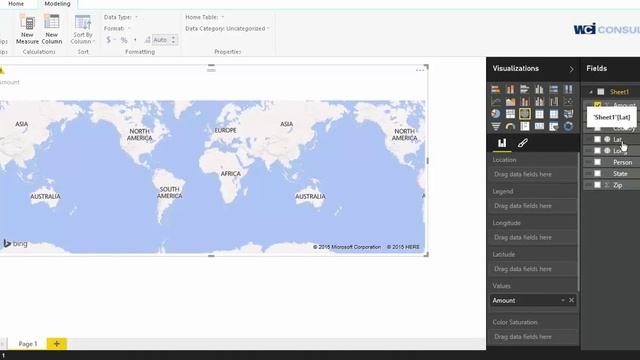The width and height of the screenshot is (640, 360).
Task: Select the Stacked bar chart visualization
Action: tap(496, 89)
